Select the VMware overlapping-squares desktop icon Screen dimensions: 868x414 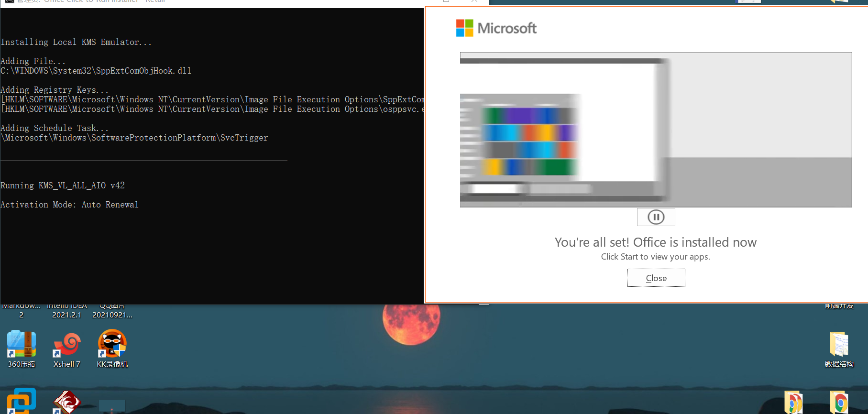(x=22, y=402)
